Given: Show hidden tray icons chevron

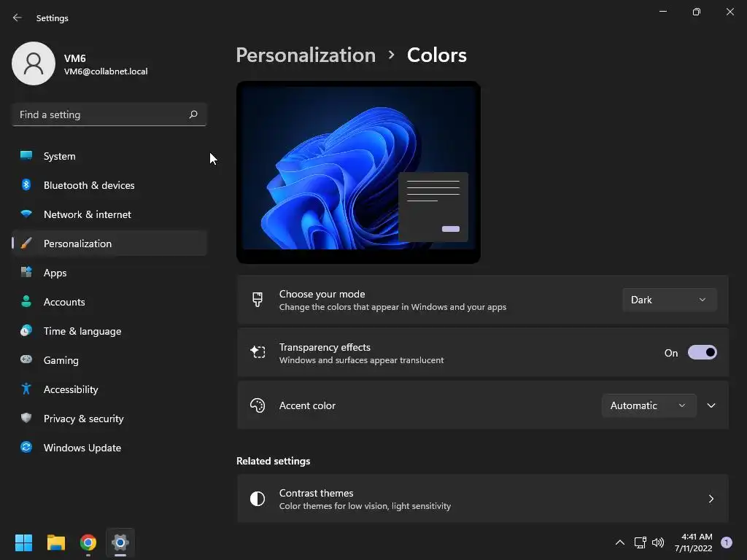Looking at the screenshot, I should point(620,542).
